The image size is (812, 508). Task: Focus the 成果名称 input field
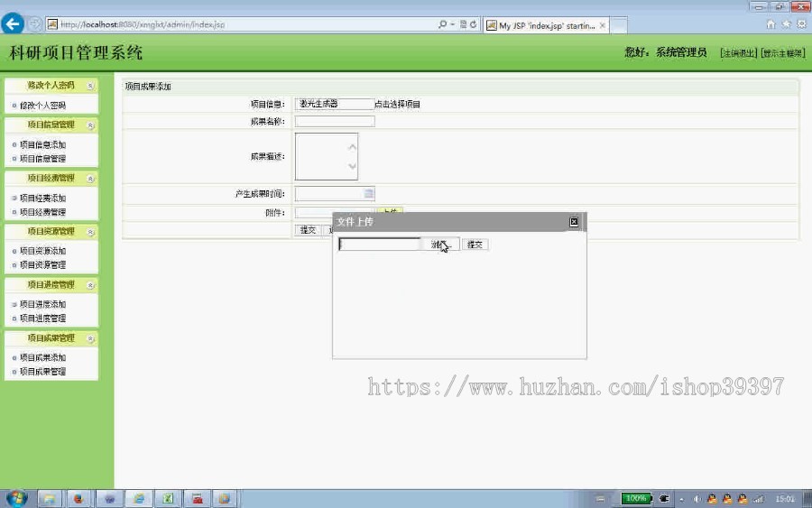[335, 121]
